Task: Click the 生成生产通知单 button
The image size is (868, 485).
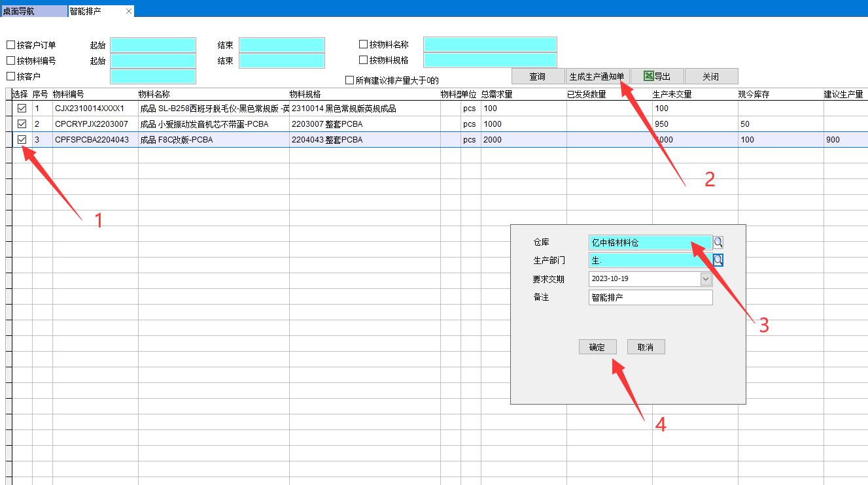Action: 597,76
